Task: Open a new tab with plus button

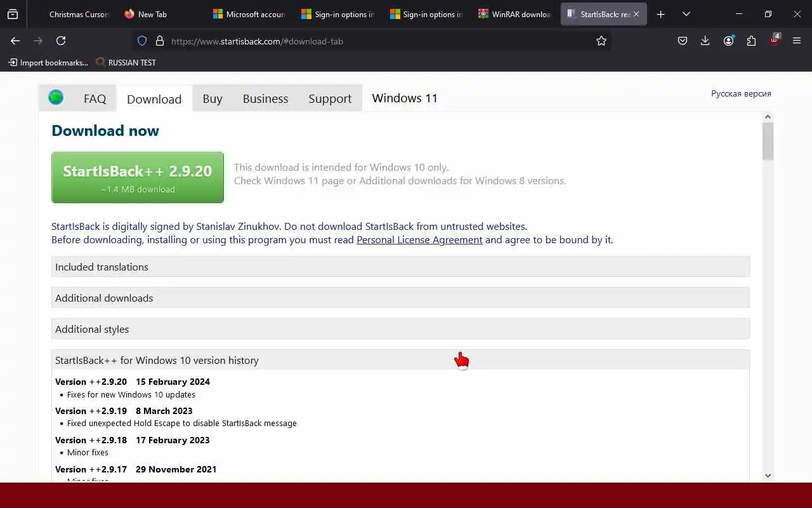Action: tap(660, 14)
